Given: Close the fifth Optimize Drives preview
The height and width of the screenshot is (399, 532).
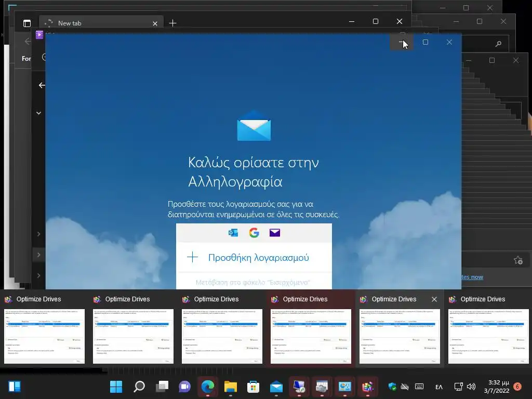Looking at the screenshot, I should tap(434, 299).
